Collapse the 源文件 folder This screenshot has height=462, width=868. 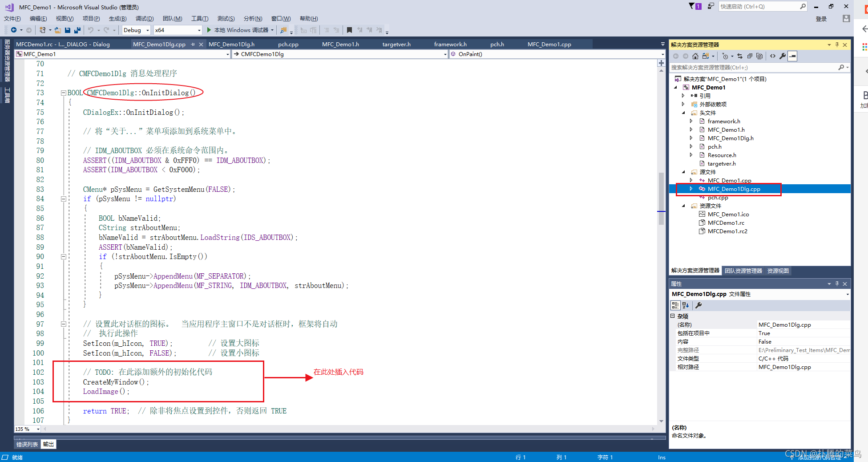coord(684,172)
